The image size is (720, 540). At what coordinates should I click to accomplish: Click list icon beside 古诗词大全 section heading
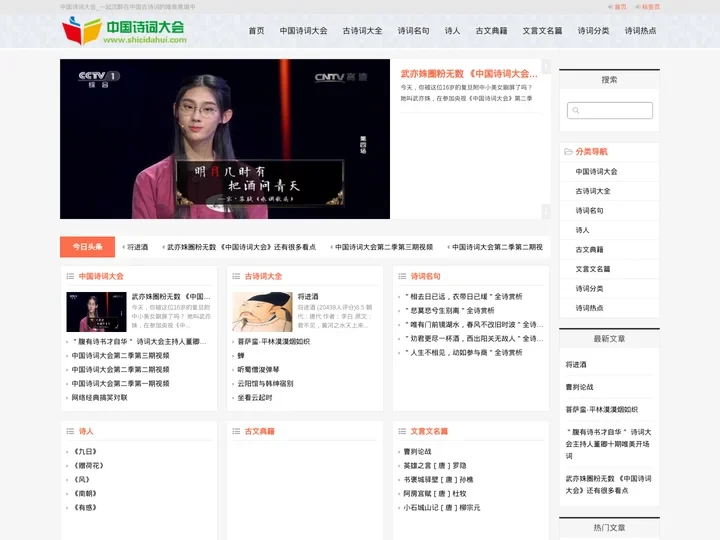coord(236,276)
